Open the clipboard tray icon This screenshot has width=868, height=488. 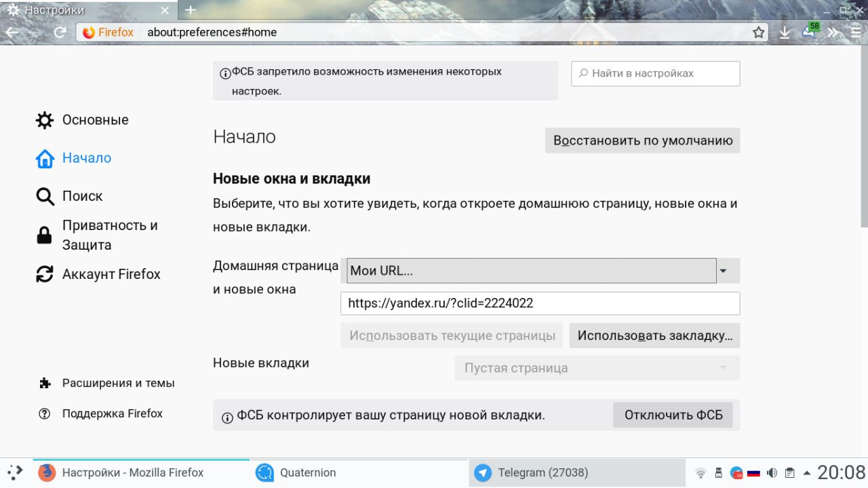[x=789, y=473]
